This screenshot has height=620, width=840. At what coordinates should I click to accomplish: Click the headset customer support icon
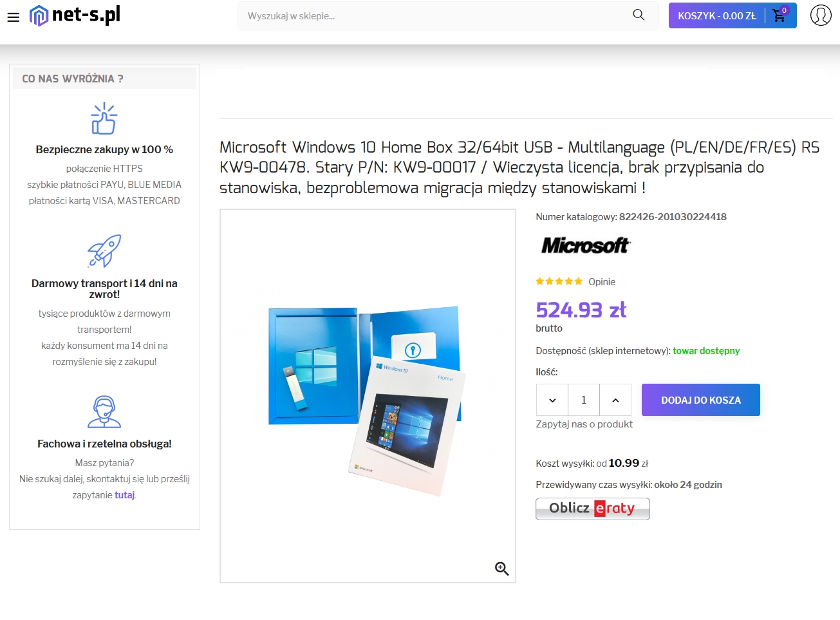point(104,412)
